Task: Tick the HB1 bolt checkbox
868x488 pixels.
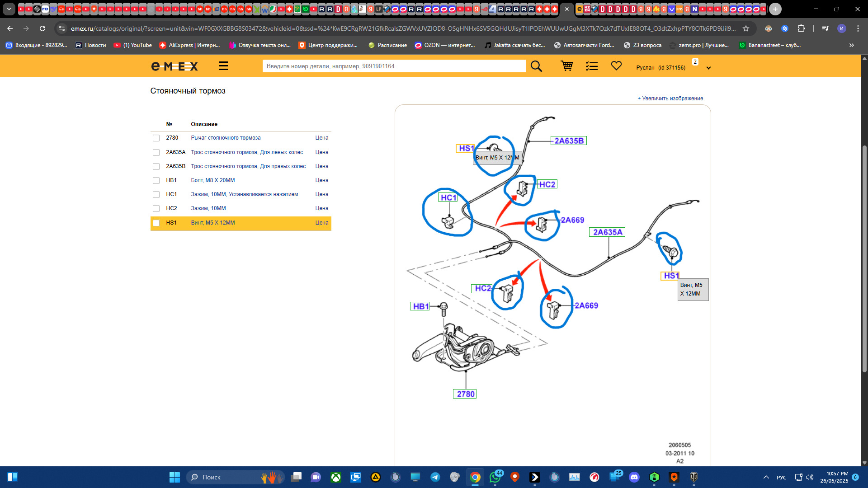Action: [156, 181]
